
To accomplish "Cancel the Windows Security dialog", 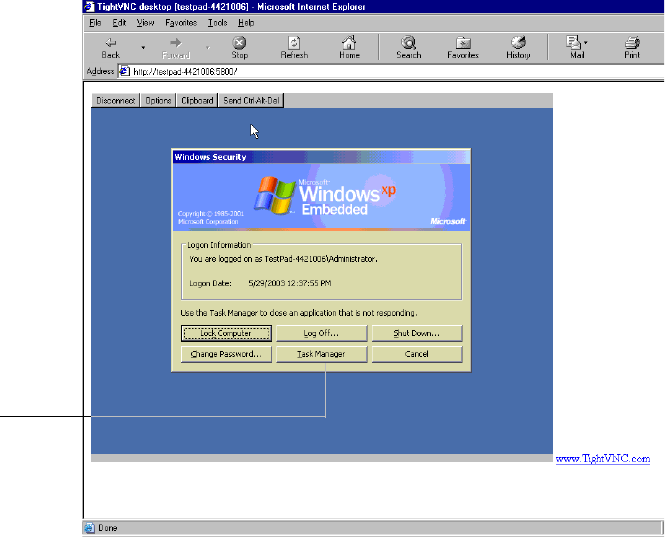I will pyautogui.click(x=417, y=354).
